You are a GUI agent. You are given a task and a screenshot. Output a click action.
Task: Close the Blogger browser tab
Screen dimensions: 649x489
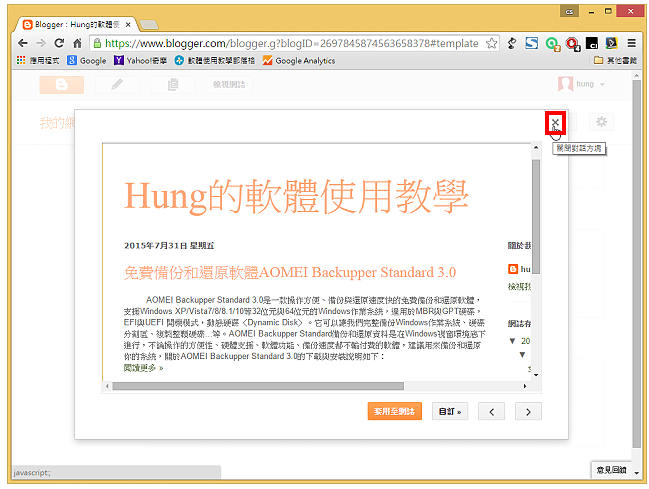click(128, 25)
